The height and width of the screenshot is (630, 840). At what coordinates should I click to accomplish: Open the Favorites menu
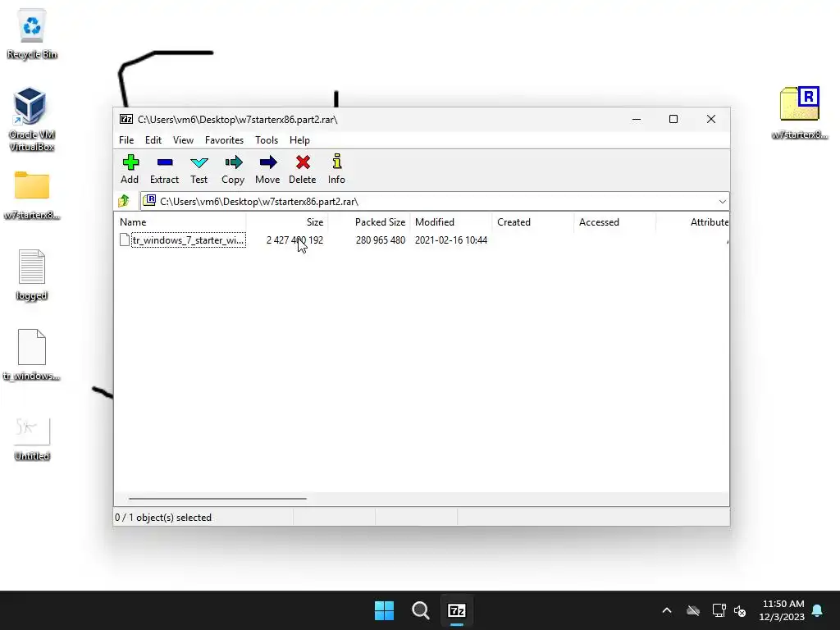[224, 139]
